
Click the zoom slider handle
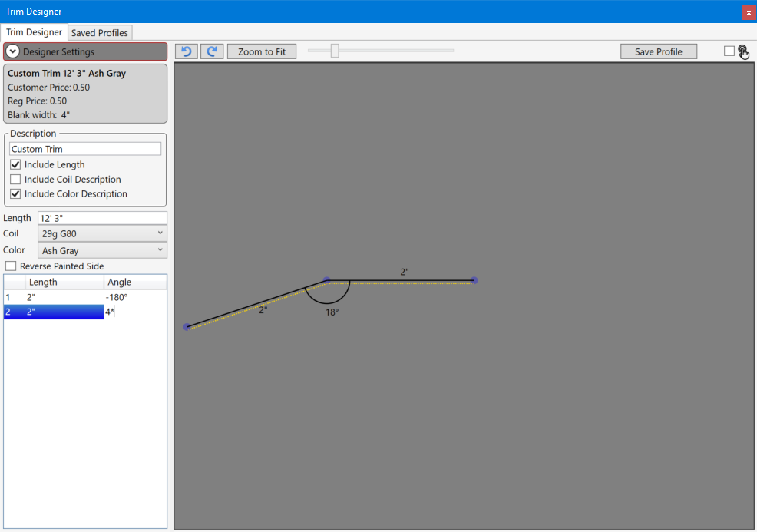pyautogui.click(x=335, y=51)
